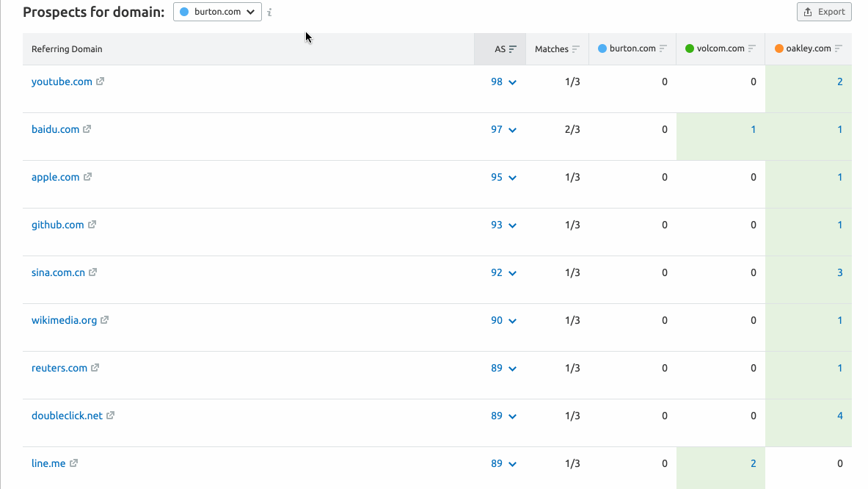Viewport: 868px width, 489px height.
Task: Expand AS score 89 for reuters.com
Action: pos(504,368)
